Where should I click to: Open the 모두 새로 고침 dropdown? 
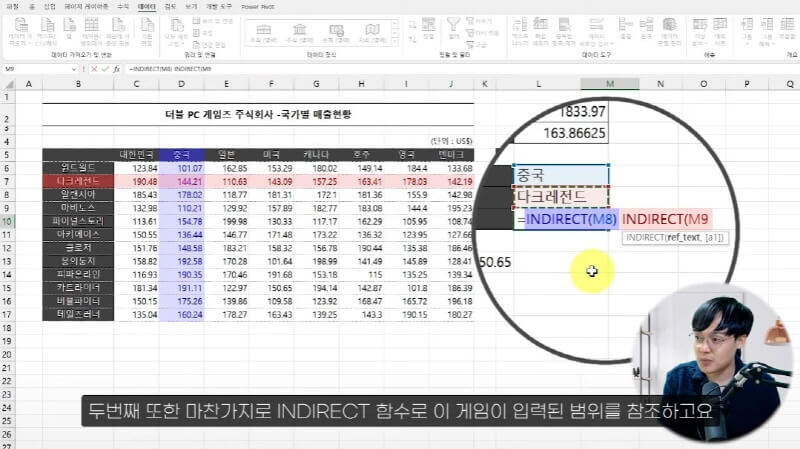(x=177, y=33)
